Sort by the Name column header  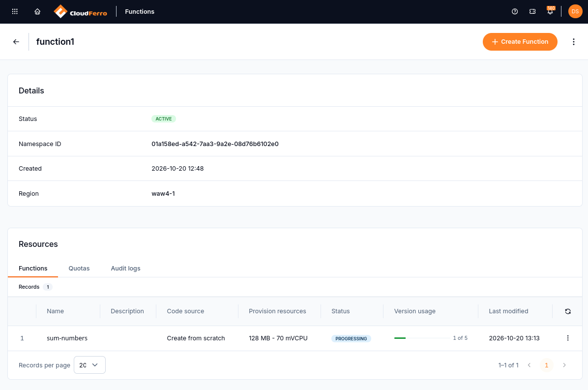(x=56, y=311)
